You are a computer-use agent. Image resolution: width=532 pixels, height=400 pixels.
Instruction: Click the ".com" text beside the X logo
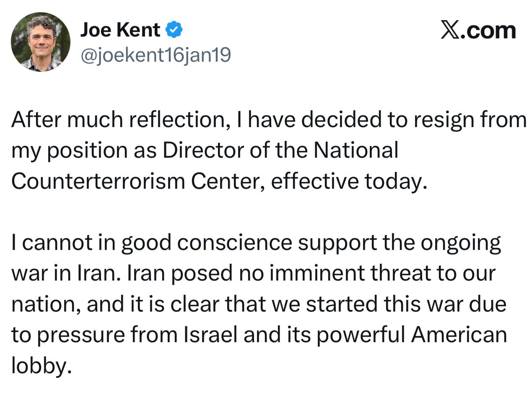tap(488, 30)
